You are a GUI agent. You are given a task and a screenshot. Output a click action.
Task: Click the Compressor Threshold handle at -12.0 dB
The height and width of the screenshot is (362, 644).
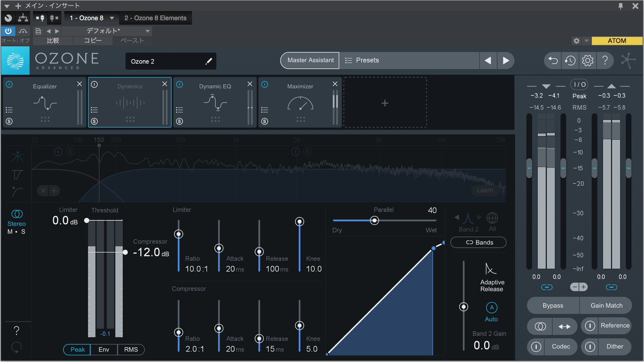pos(125,252)
